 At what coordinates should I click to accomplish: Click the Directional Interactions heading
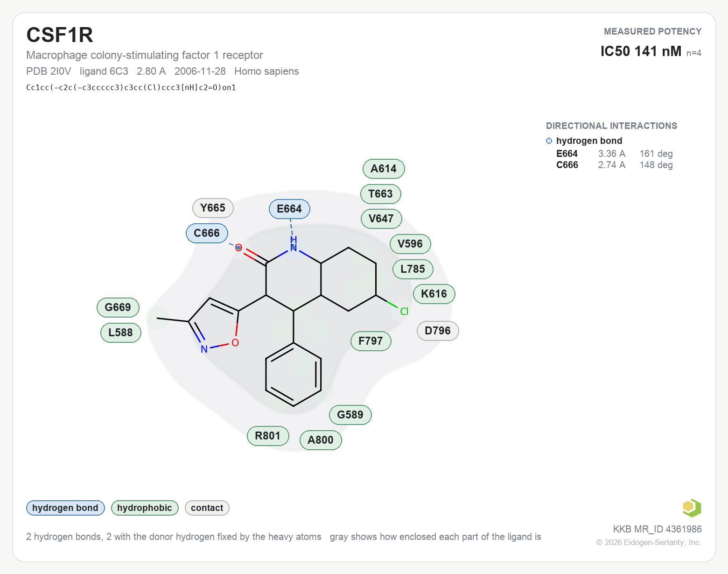click(x=611, y=126)
